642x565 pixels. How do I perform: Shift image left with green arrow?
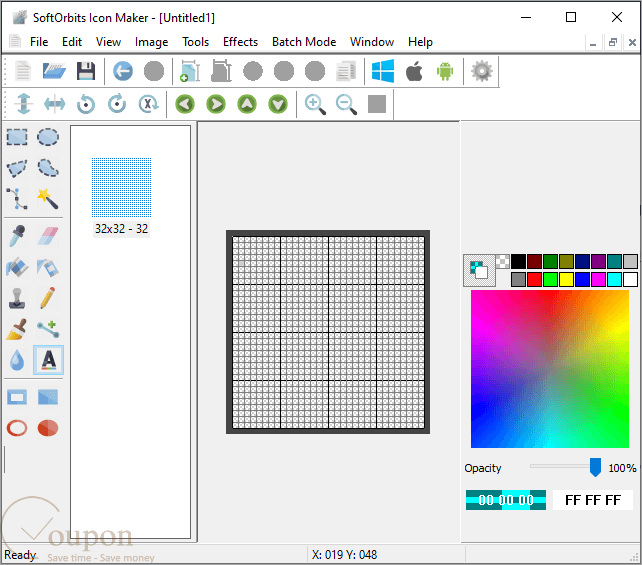tap(185, 104)
